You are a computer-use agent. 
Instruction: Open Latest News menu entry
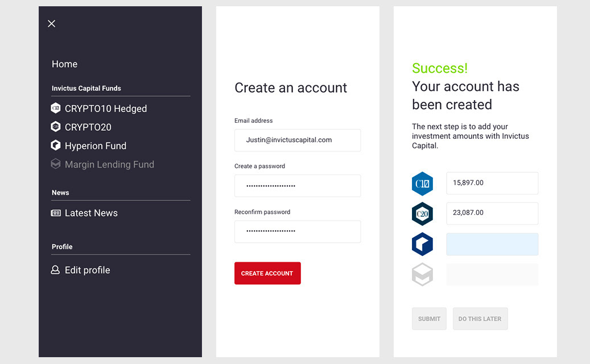91,213
